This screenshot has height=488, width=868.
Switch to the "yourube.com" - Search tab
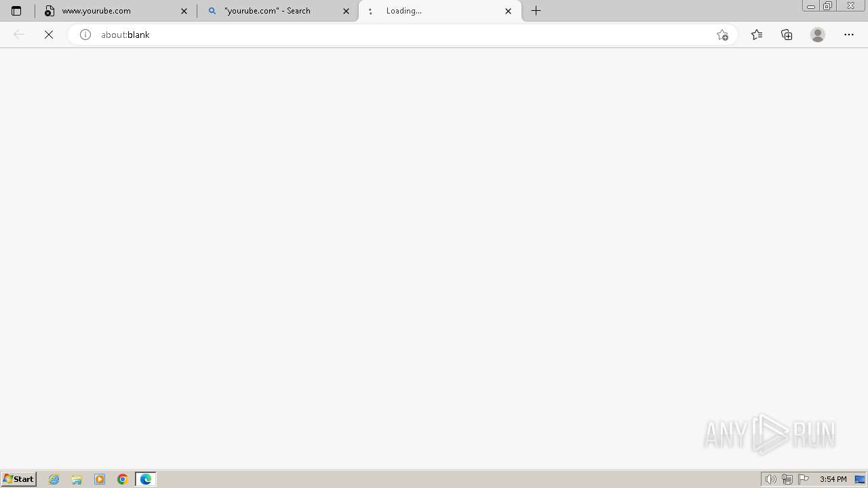pos(278,11)
